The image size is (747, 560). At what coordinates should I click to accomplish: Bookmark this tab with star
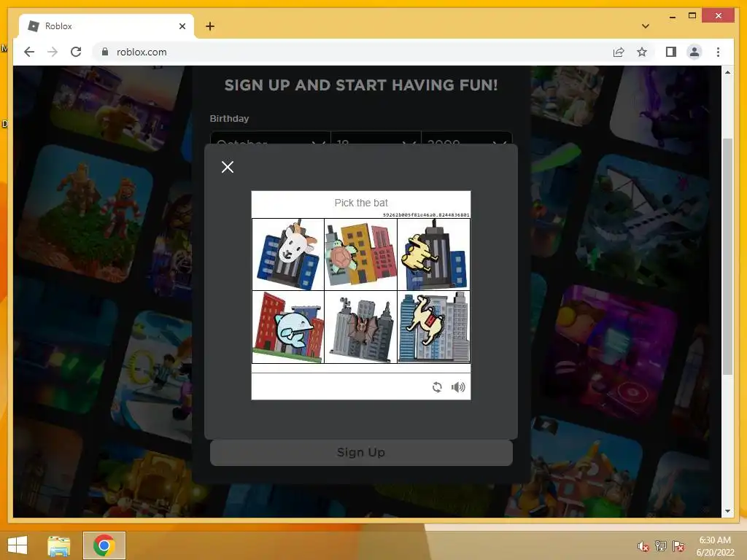[642, 52]
